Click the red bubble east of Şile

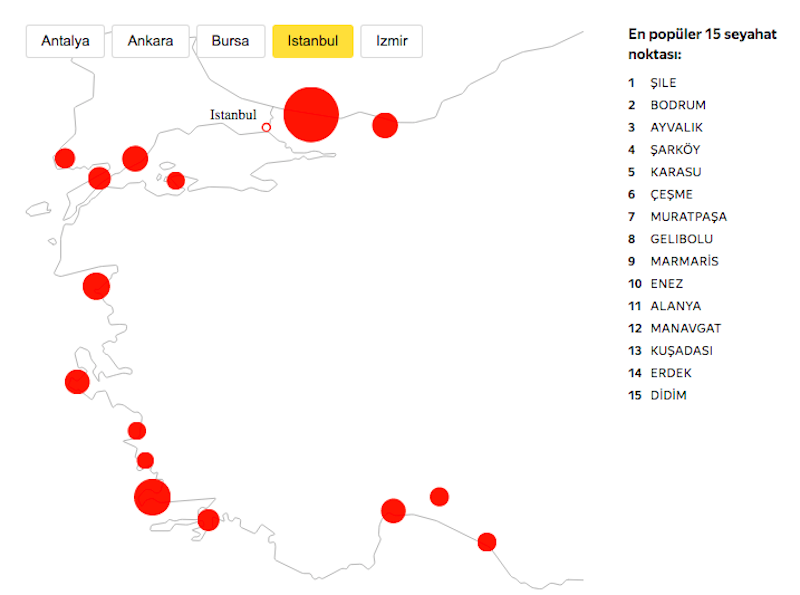pyautogui.click(x=385, y=126)
